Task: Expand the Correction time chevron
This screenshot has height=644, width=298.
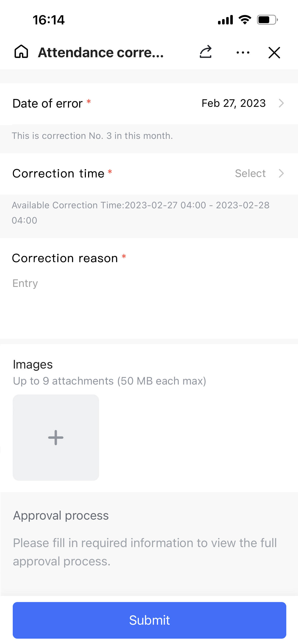Action: (281, 173)
